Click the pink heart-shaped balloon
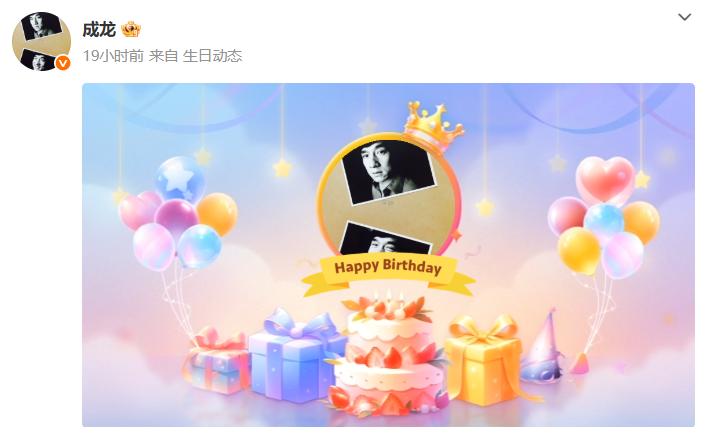Screen dimensions: 710x437 click(x=605, y=180)
